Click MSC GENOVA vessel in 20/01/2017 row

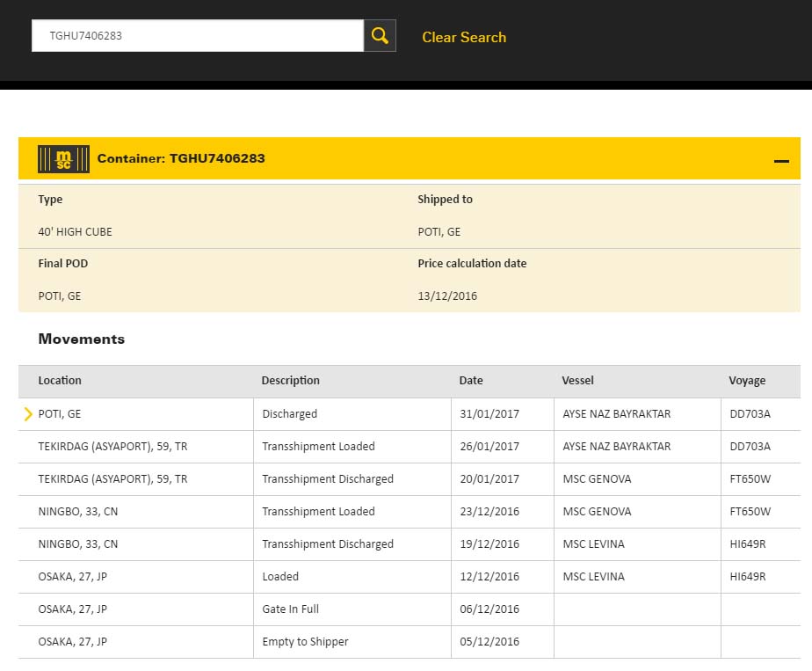(x=597, y=479)
